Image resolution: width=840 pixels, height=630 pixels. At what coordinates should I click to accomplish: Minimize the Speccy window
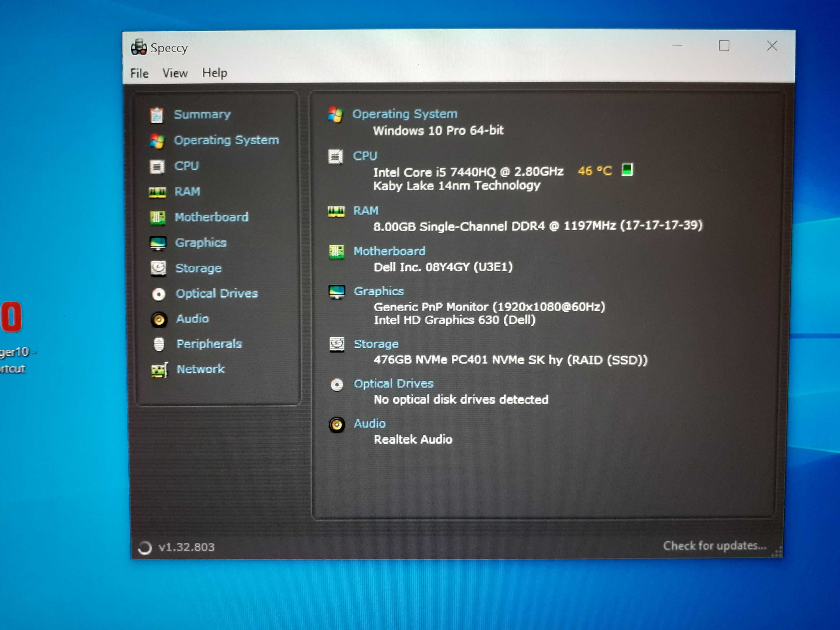(677, 46)
